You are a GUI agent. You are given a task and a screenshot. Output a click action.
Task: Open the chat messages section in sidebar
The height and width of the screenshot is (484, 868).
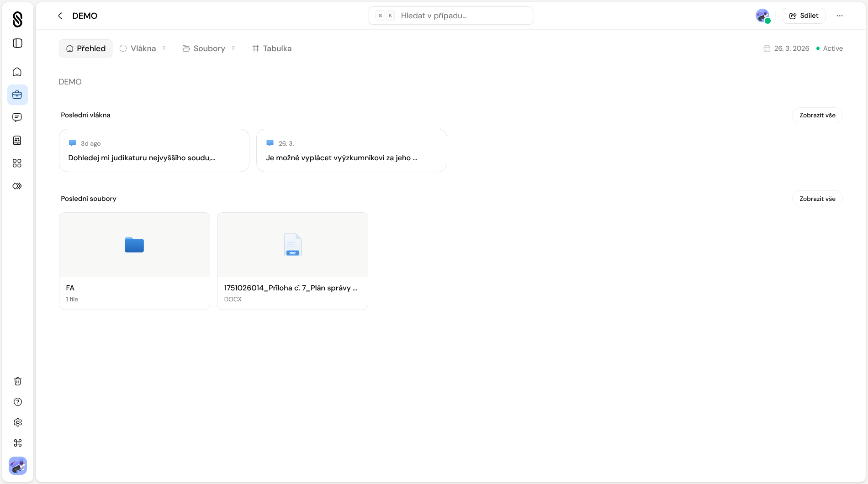17,117
